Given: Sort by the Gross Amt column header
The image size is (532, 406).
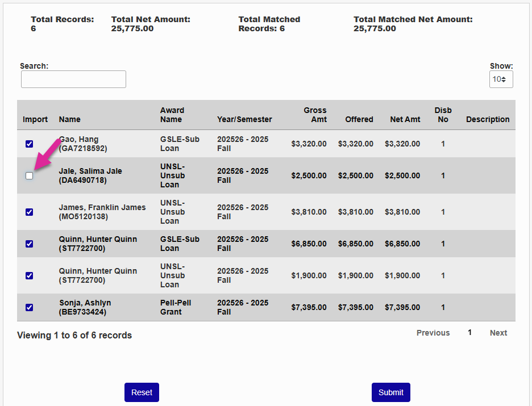Looking at the screenshot, I should tap(315, 115).
